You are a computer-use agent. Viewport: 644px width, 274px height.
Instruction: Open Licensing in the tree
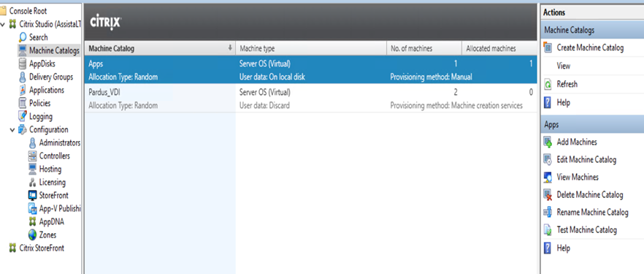[52, 183]
